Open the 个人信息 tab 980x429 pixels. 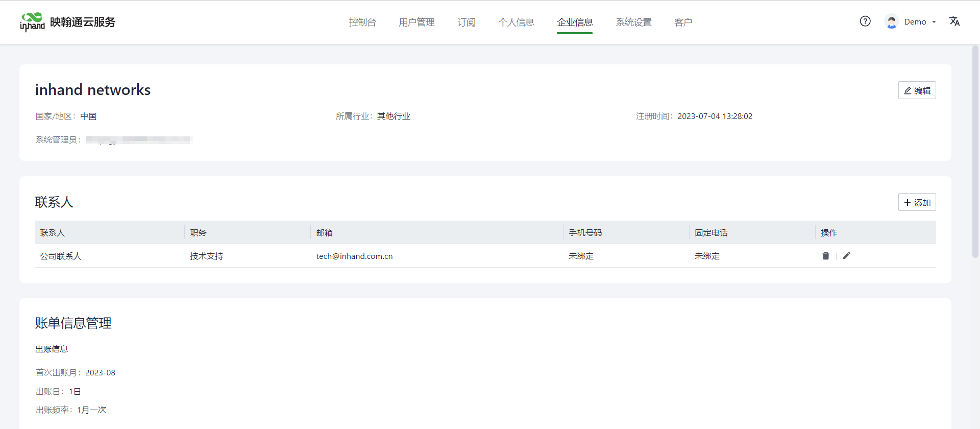tap(516, 22)
